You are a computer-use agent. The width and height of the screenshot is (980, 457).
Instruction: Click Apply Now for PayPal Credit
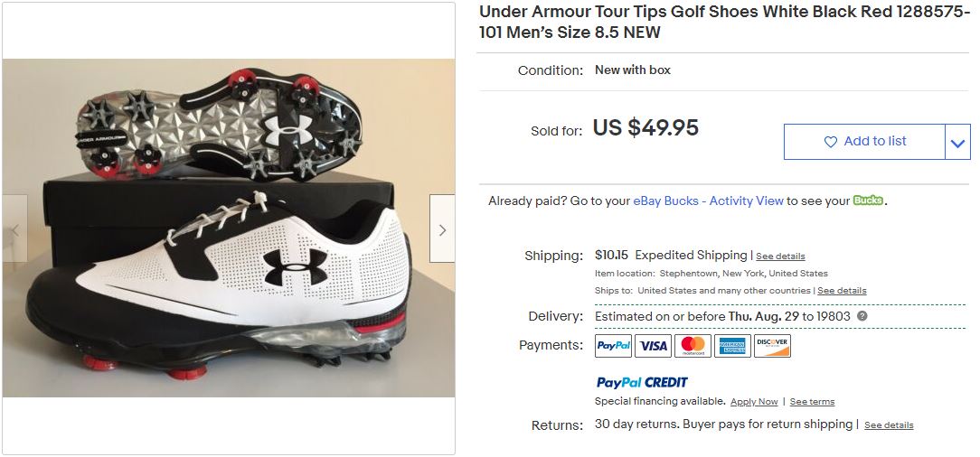(x=754, y=402)
